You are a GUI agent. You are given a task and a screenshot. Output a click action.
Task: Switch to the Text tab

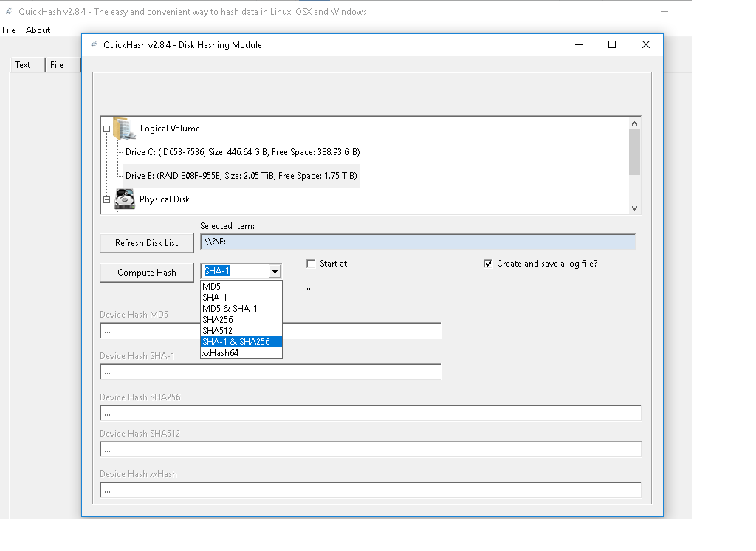tap(23, 65)
